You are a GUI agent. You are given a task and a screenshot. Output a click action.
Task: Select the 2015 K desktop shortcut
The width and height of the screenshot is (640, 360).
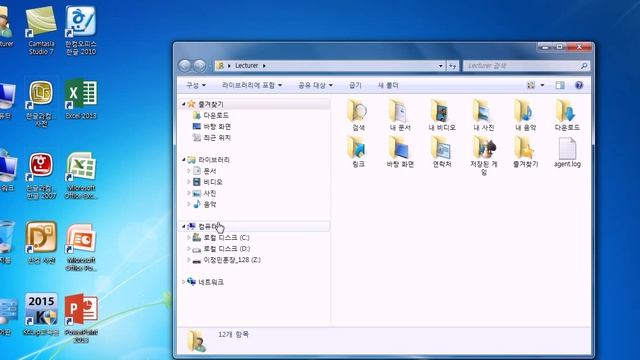click(x=41, y=314)
